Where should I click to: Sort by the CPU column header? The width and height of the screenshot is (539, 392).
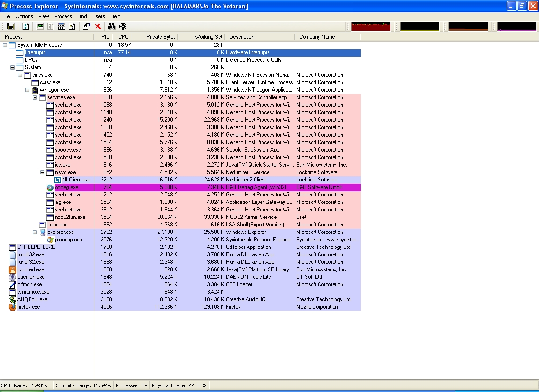[x=122, y=37]
